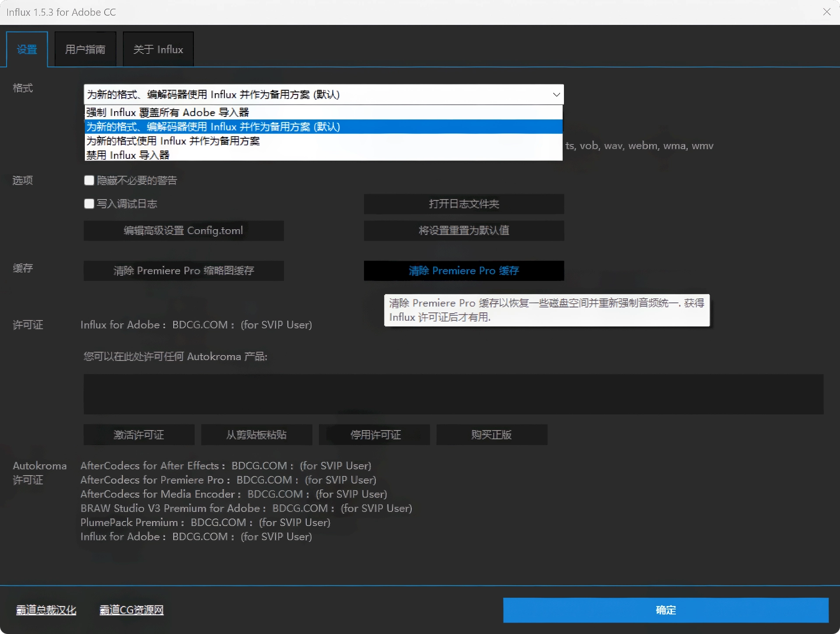Image resolution: width=840 pixels, height=634 pixels.
Task: Open 霸道总裁汉化 link
Action: pos(46,610)
